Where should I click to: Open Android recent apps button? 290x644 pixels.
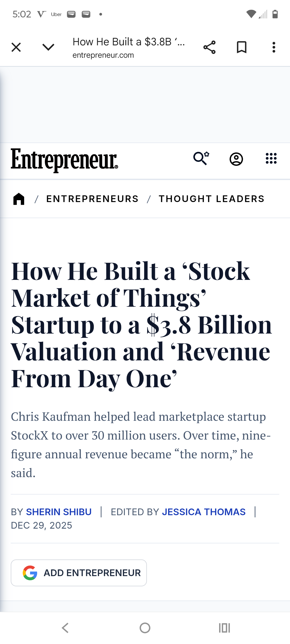[224, 628]
